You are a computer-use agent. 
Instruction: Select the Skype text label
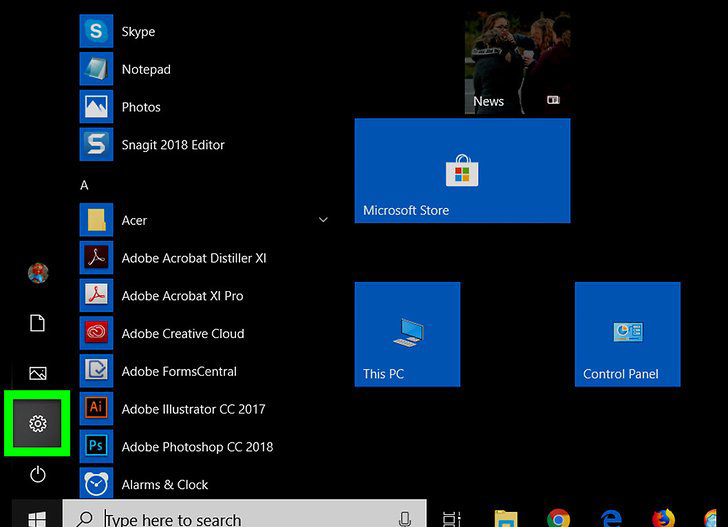click(138, 32)
